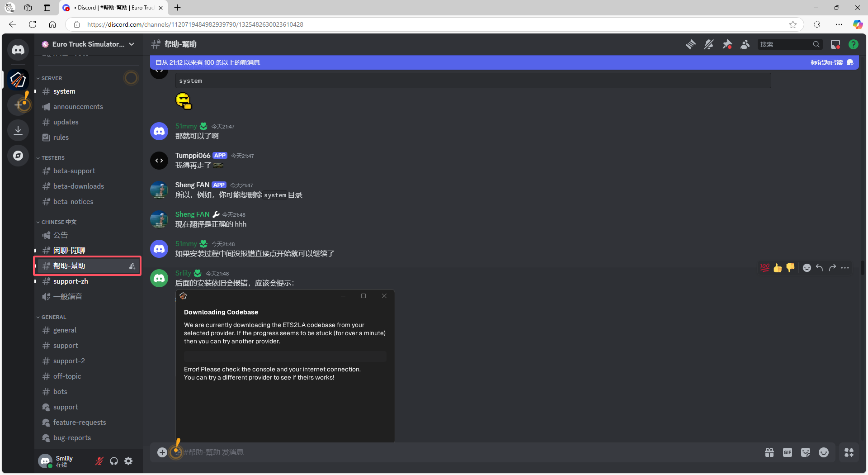Open the Threads icon in channel header
Screen dimensions: 868x475
(x=690, y=44)
